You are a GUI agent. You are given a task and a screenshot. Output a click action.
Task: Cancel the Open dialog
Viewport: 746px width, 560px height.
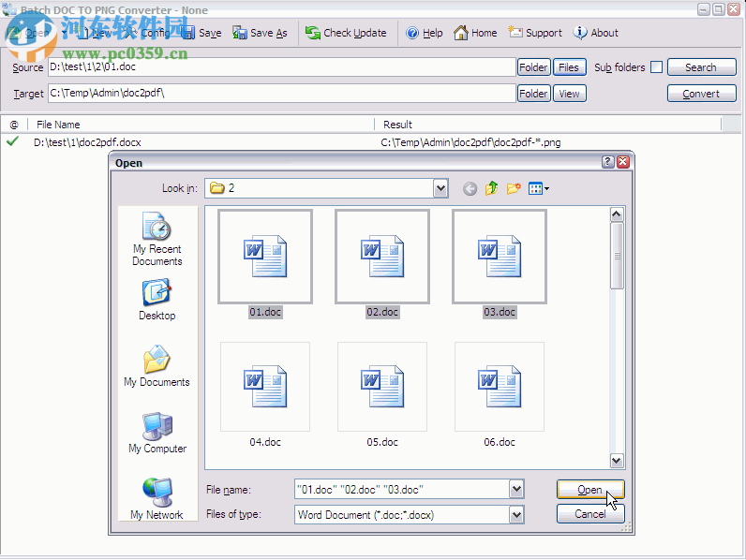pos(590,514)
